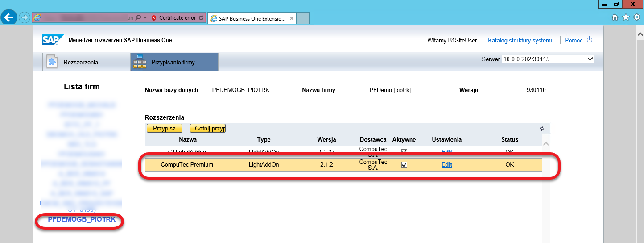Image resolution: width=644 pixels, height=243 pixels.
Task: Close the SAP Business One browser tab
Action: pos(292,18)
